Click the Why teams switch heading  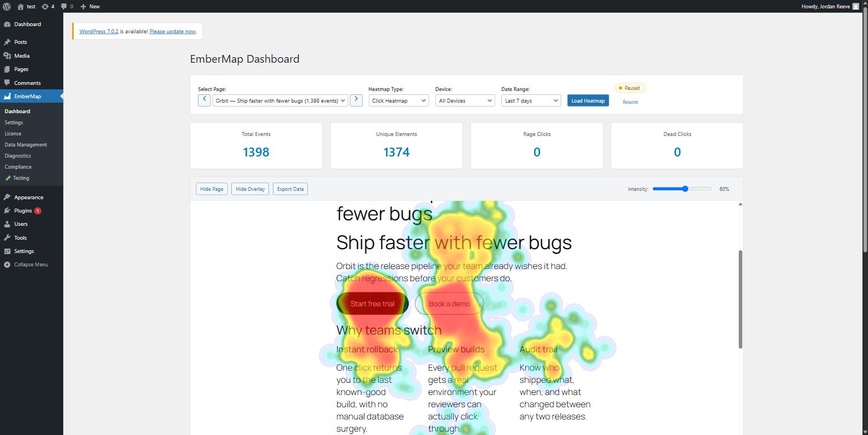coord(389,330)
